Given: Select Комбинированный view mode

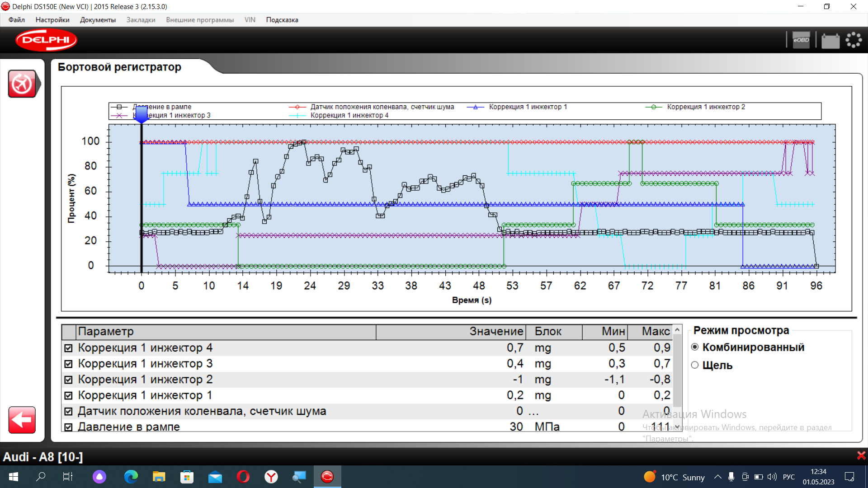Looking at the screenshot, I should [x=695, y=347].
